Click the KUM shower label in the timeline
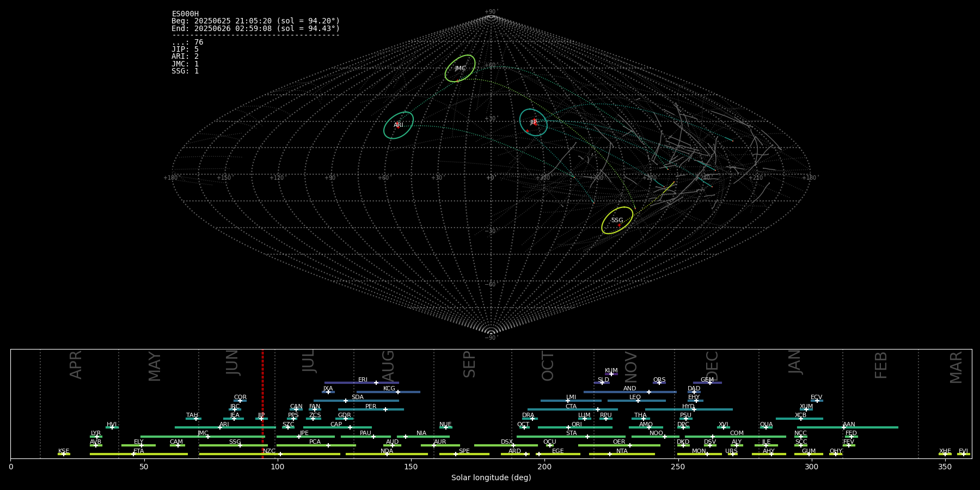Screen dimensions: 980x490 [x=611, y=371]
